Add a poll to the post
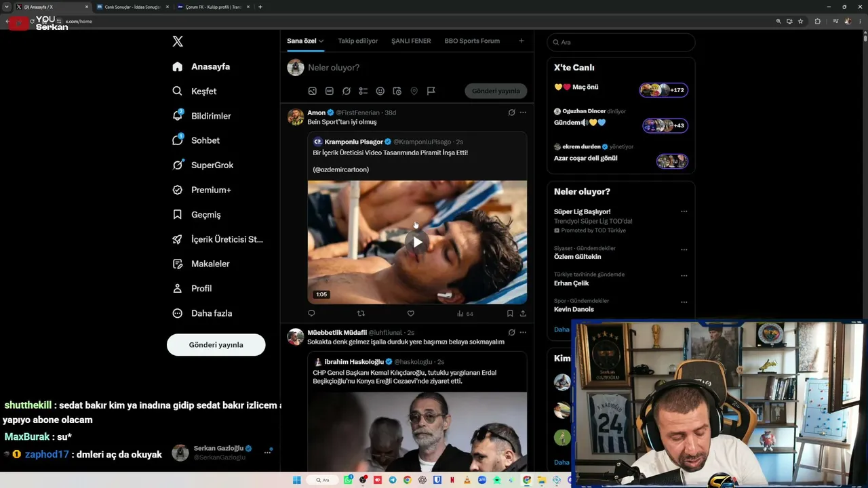Viewport: 868px width, 488px height. pyautogui.click(x=363, y=91)
